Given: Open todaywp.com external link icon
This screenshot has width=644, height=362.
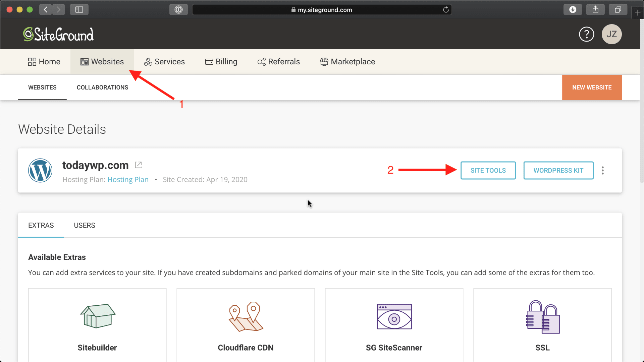Looking at the screenshot, I should [x=138, y=165].
